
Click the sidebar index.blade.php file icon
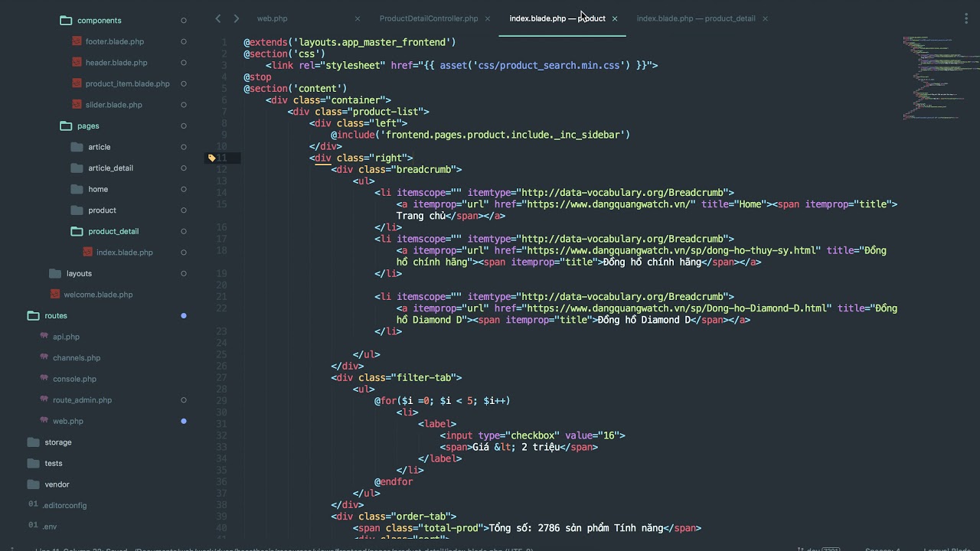coord(88,253)
